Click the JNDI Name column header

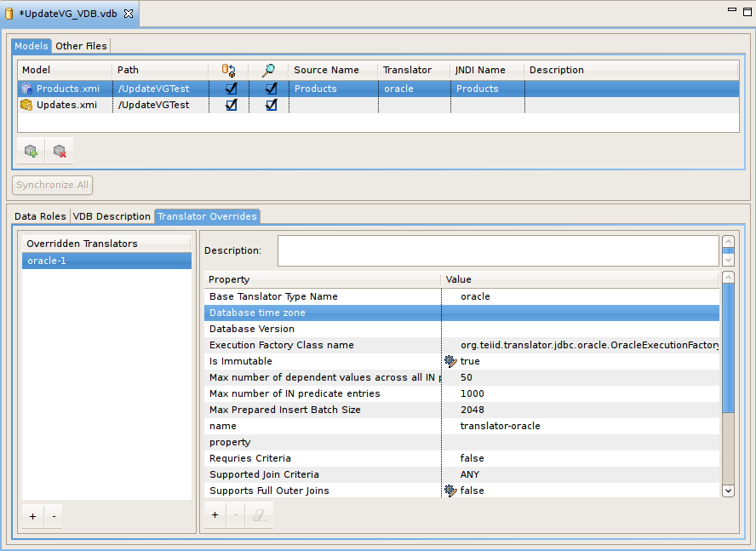pyautogui.click(x=487, y=70)
